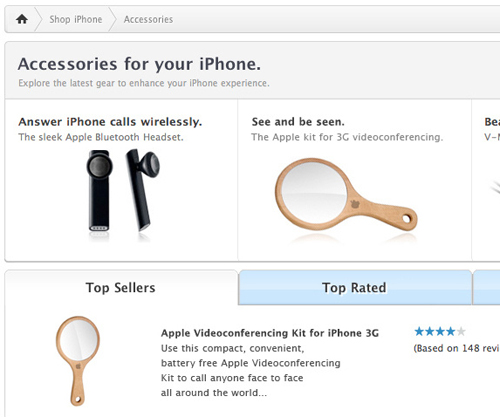Open Apple Videoconferencing Kit for iPhone 3G title
The width and height of the screenshot is (500, 417).
coord(270,333)
